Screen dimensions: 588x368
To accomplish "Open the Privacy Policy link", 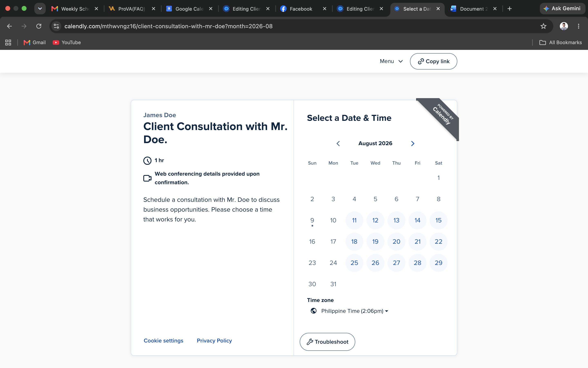I will pos(214,340).
